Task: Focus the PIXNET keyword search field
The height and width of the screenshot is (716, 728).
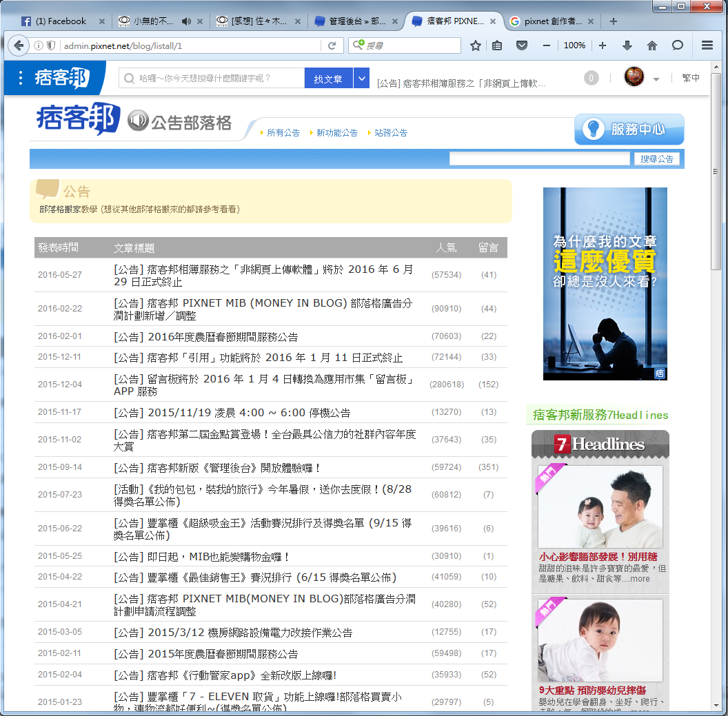Action: (212, 78)
